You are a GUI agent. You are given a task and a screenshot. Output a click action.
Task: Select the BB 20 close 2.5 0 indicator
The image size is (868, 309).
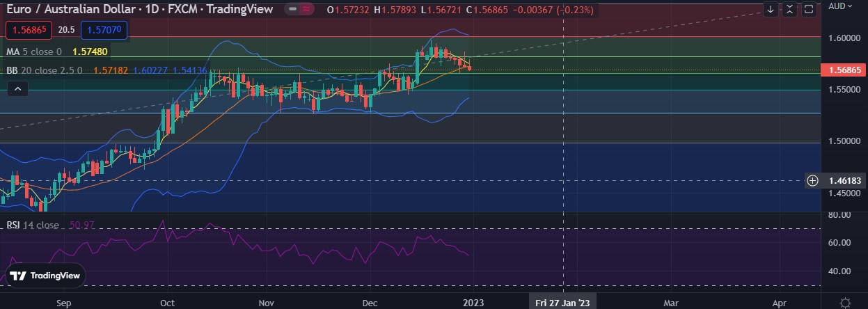(x=45, y=70)
